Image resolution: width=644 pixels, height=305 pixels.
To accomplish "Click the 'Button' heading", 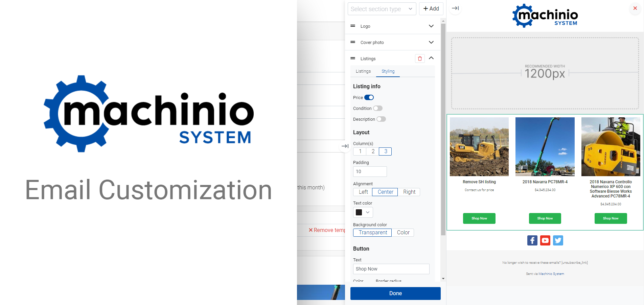I will point(361,249).
